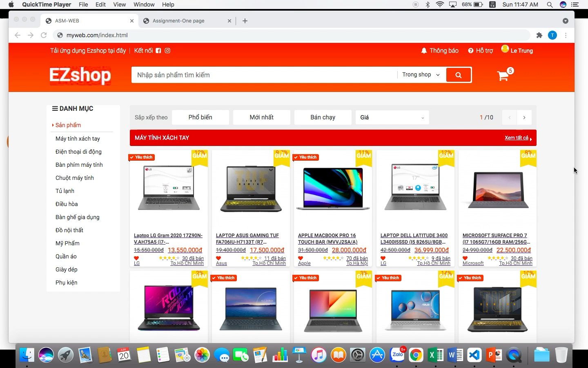Select the Bán chạy sort button
The height and width of the screenshot is (368, 588).
(x=323, y=117)
